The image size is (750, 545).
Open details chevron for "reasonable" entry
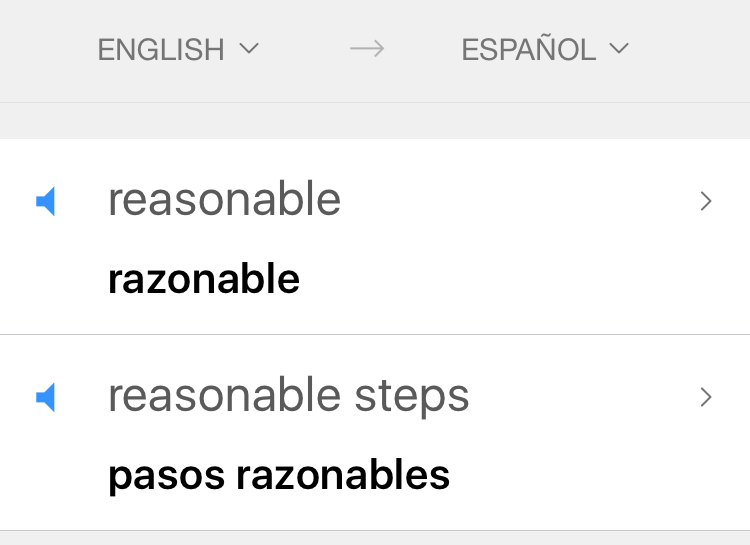[x=706, y=201]
